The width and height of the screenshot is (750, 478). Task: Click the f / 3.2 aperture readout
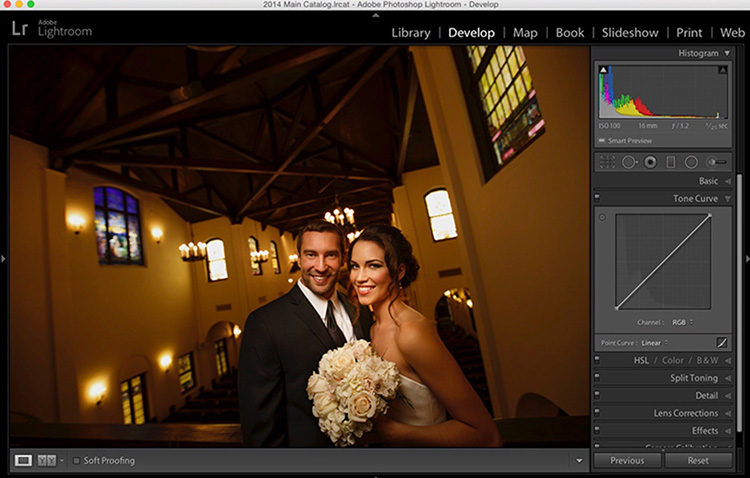680,126
